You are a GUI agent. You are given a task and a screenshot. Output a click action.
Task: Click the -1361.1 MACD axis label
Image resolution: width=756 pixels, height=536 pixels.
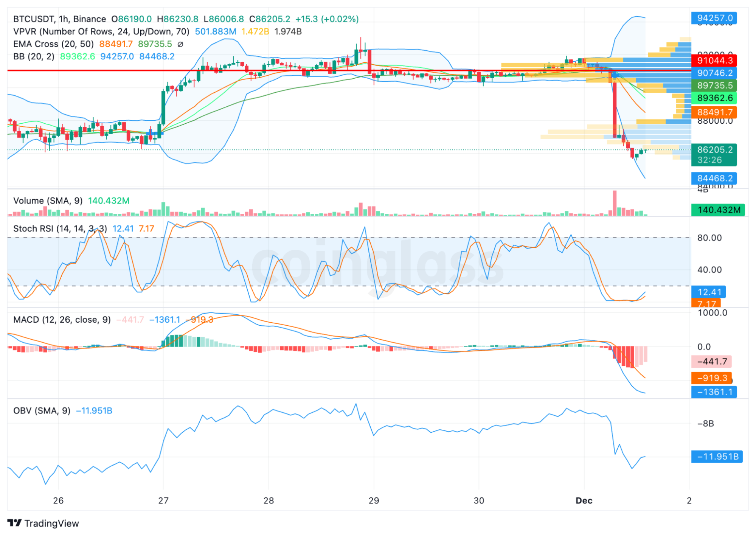point(714,392)
